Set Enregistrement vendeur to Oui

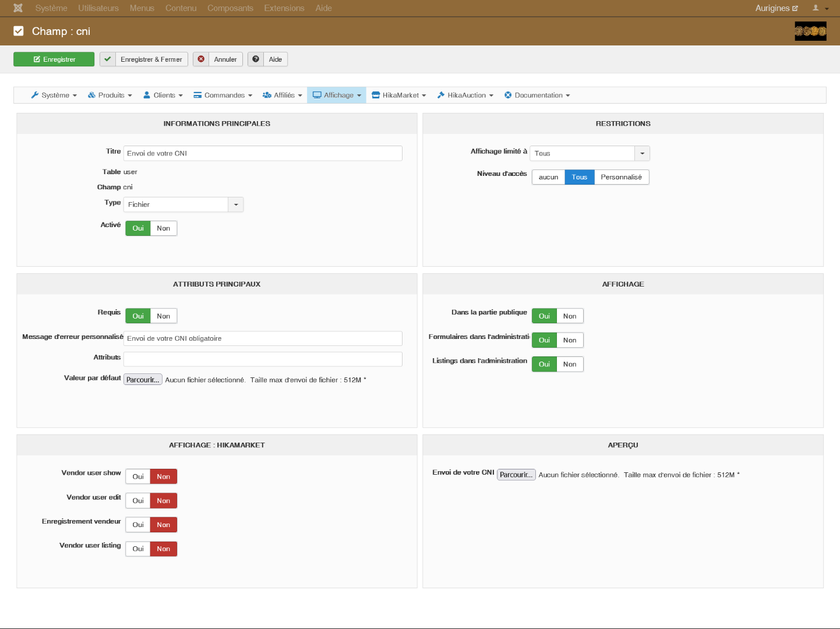click(138, 525)
